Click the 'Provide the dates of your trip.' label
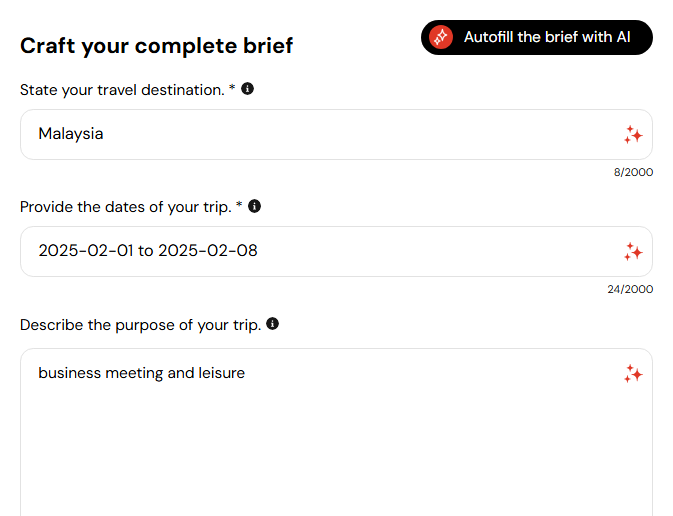Image resolution: width=673 pixels, height=516 pixels. (126, 207)
